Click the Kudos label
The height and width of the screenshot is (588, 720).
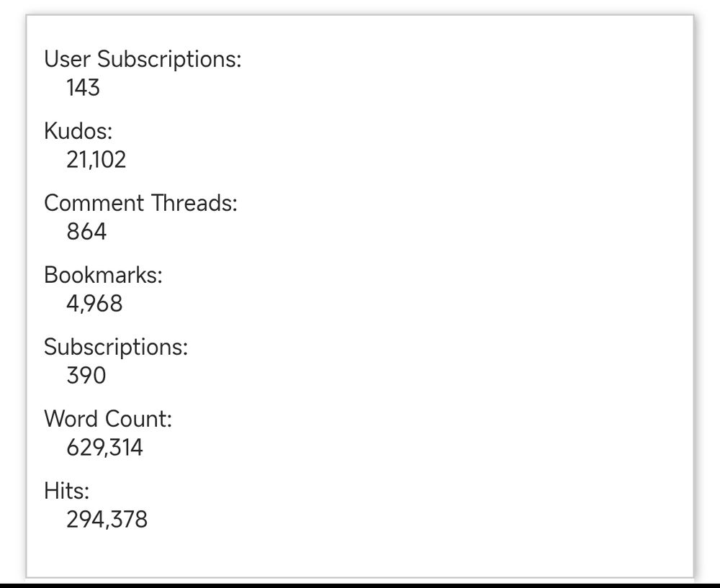78,131
